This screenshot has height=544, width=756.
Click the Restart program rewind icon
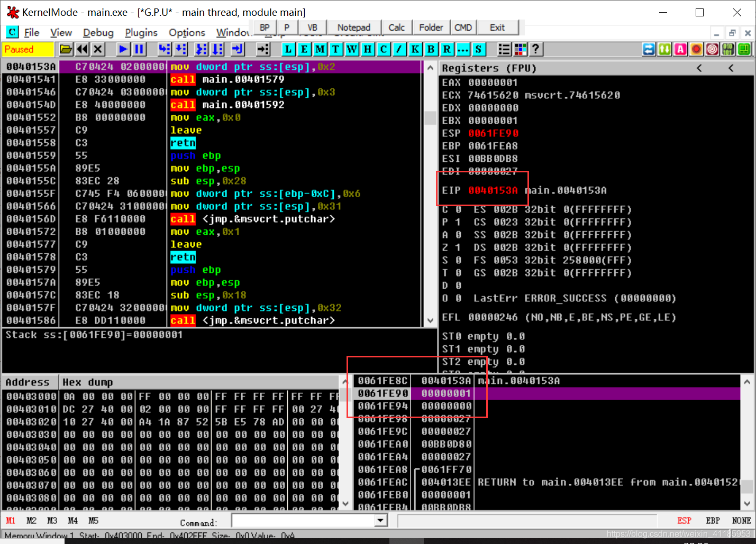point(82,49)
